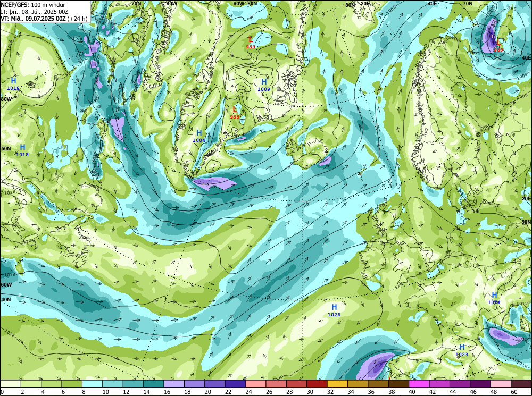Click the 32–34 golden yellow legend swatch

pyautogui.click(x=337, y=384)
